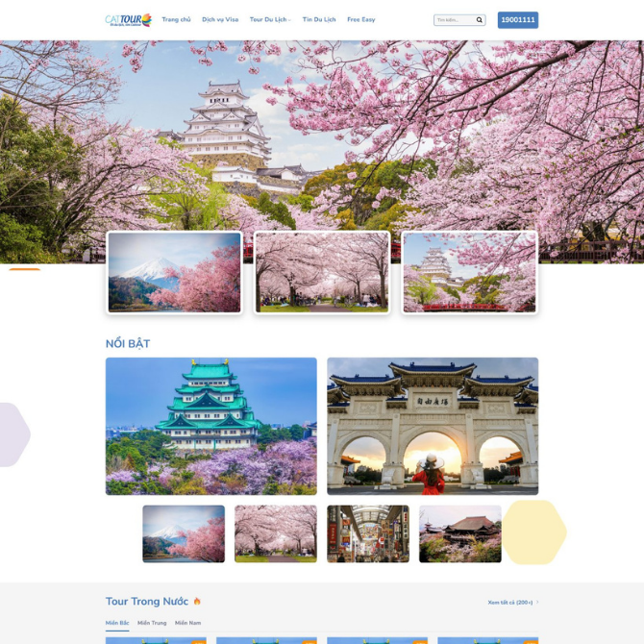
Task: Go to Dịch vụ Visa page
Action: pyautogui.click(x=220, y=20)
